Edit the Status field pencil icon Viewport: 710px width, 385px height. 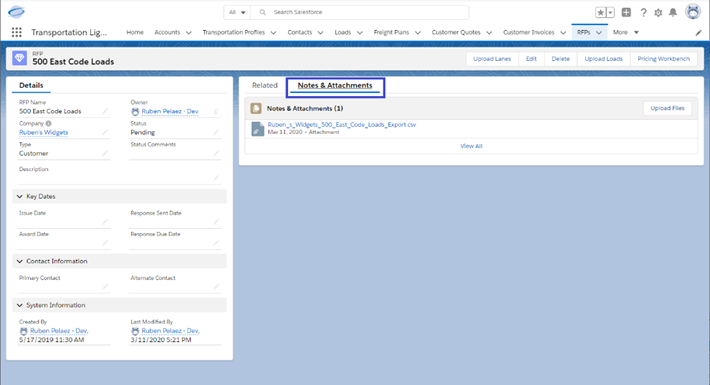216,132
